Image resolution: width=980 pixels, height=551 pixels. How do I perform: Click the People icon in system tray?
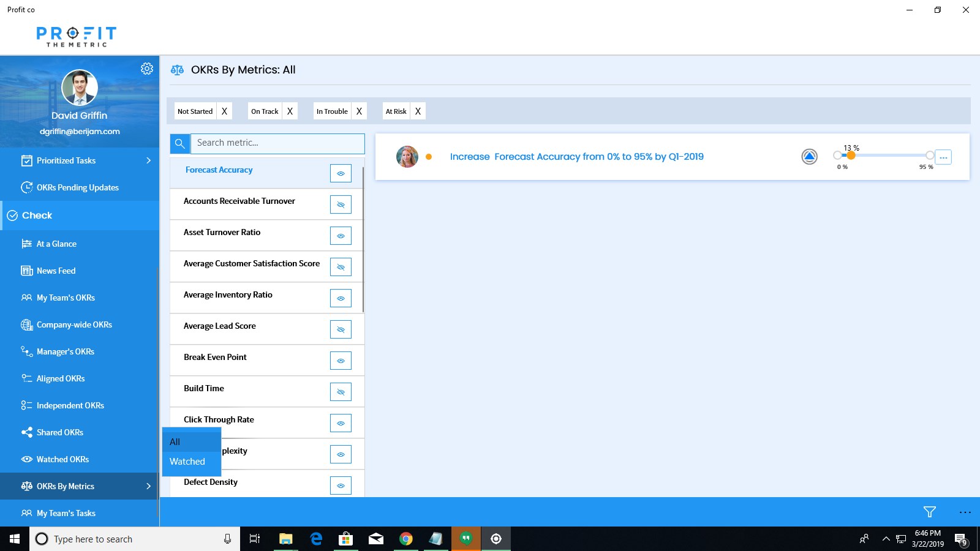[x=864, y=539]
